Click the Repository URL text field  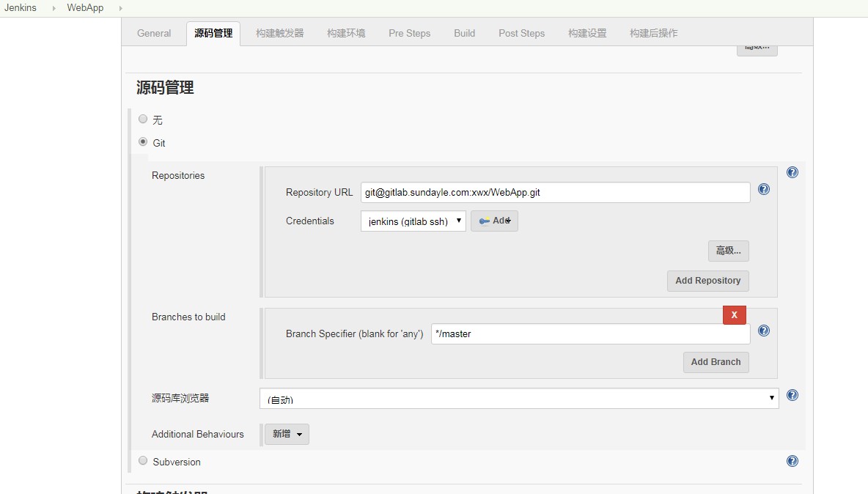(555, 192)
